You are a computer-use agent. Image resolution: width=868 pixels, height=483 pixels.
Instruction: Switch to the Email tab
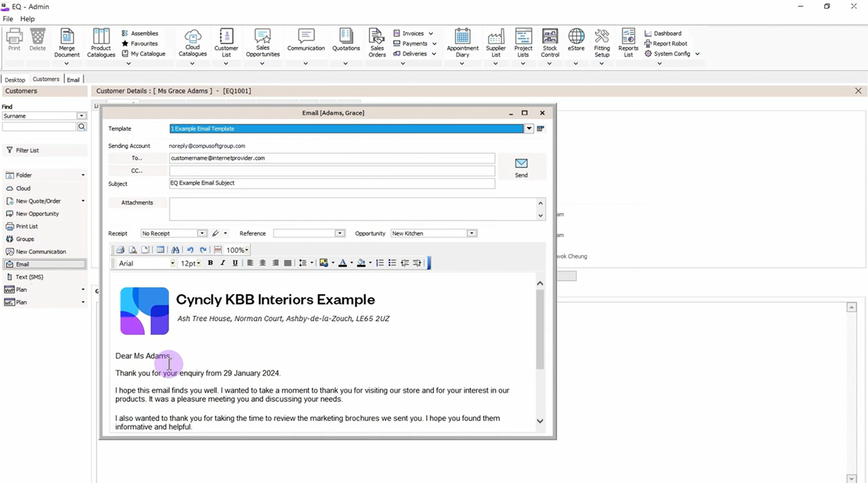(73, 80)
